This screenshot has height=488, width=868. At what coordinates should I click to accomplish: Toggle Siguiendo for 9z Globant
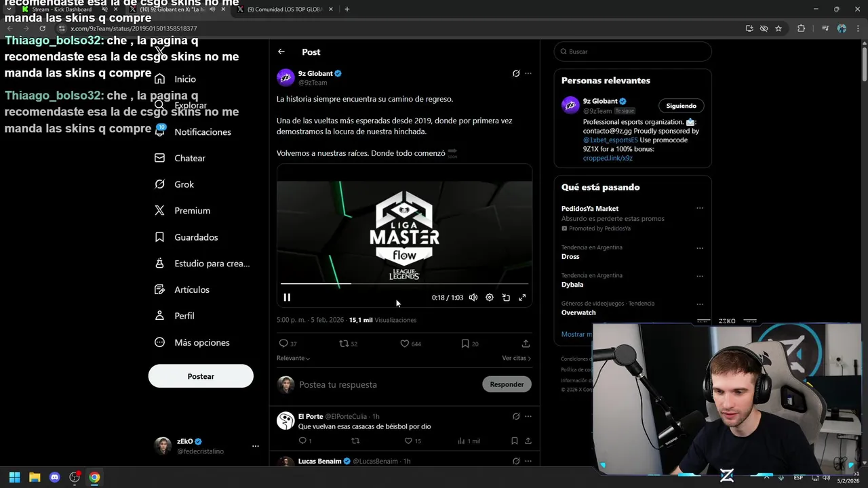click(x=682, y=106)
